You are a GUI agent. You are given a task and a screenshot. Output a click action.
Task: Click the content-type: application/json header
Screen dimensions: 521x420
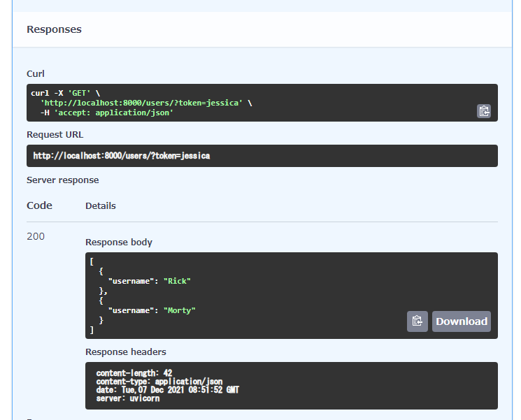[159, 382]
